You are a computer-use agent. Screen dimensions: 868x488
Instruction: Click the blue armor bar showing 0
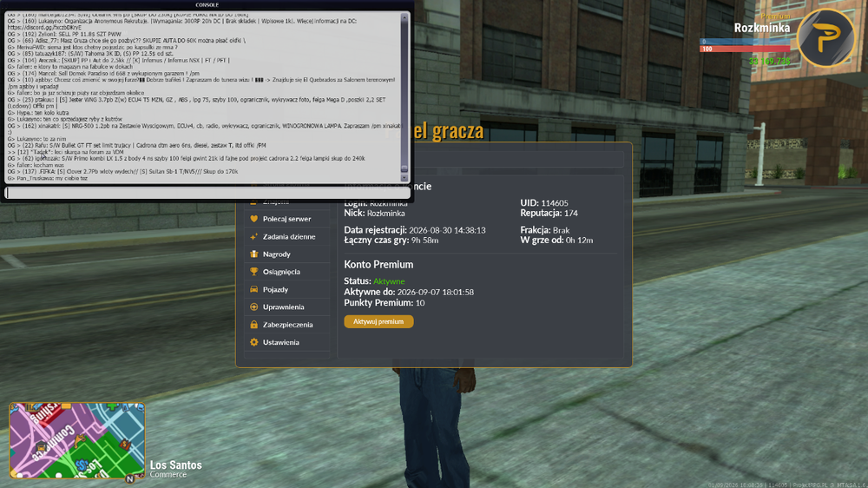[x=745, y=42]
